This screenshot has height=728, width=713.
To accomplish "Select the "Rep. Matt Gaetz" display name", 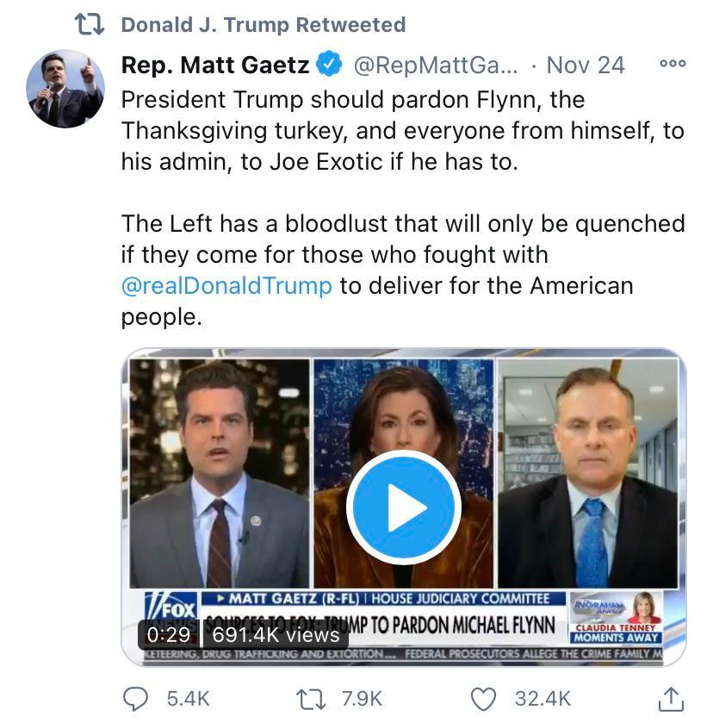I will pos(215,65).
